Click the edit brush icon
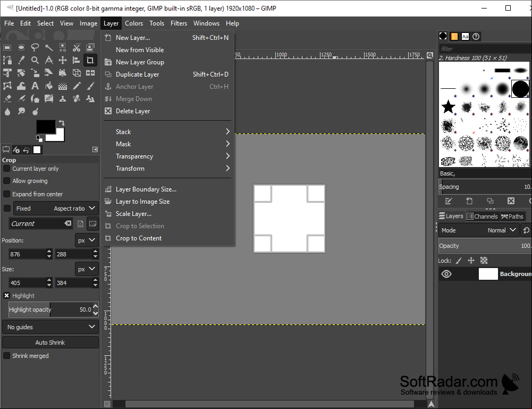532x409 pixels. coord(448,201)
